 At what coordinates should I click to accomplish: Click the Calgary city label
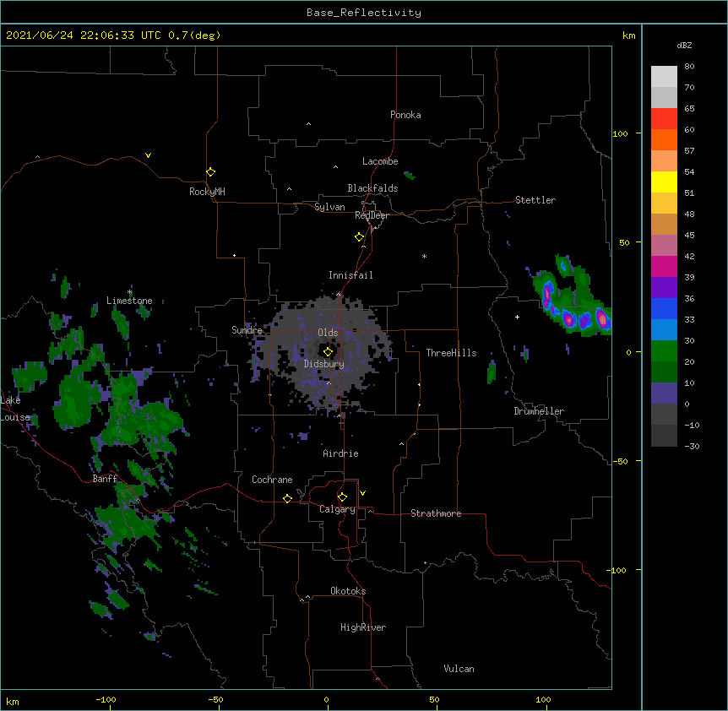[338, 509]
